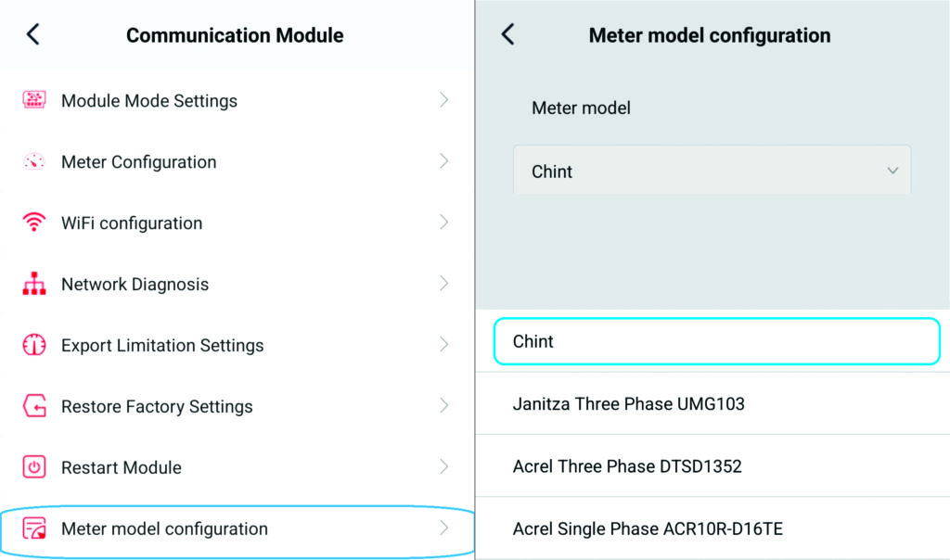Click the WiFi configuration signal icon
Screen dimensions: 950x560
pyautogui.click(x=34, y=223)
